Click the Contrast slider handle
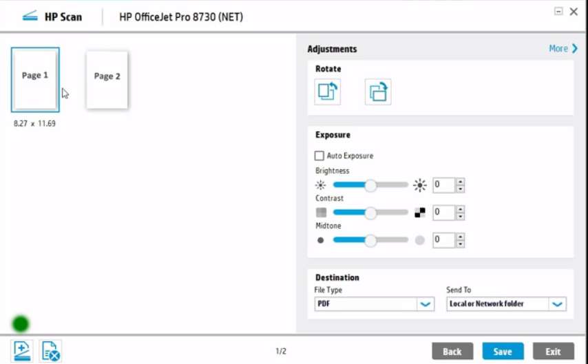Viewport: 588px width, 364px height. tap(370, 213)
